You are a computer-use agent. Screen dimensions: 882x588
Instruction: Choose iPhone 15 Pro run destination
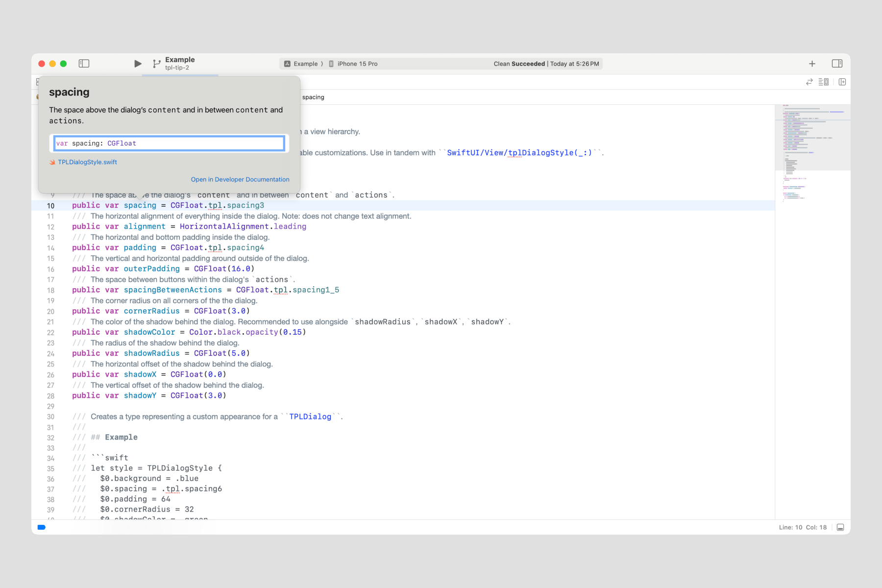click(353, 64)
